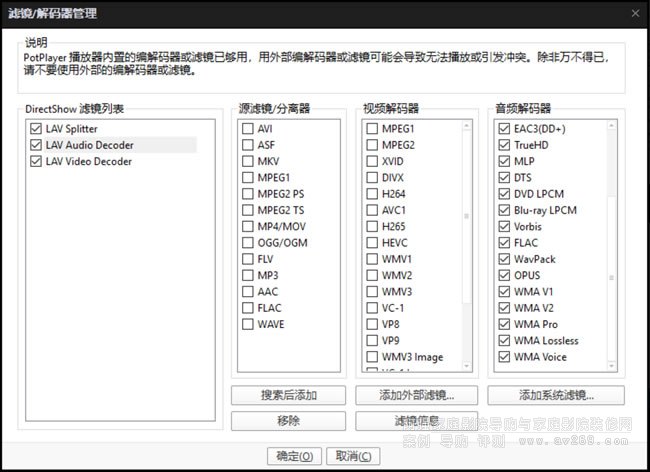Turn on the VP9 video decoder

372,340
